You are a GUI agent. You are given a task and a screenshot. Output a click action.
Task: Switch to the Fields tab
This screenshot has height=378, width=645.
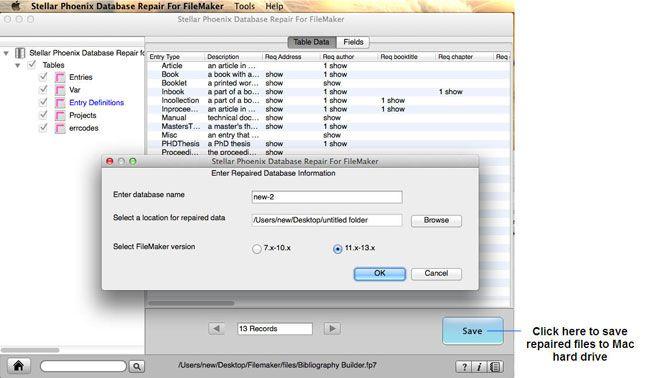click(x=353, y=42)
